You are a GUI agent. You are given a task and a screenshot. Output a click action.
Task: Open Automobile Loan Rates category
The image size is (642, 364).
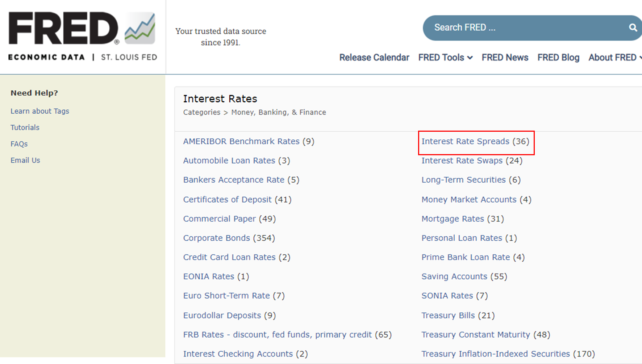click(229, 160)
